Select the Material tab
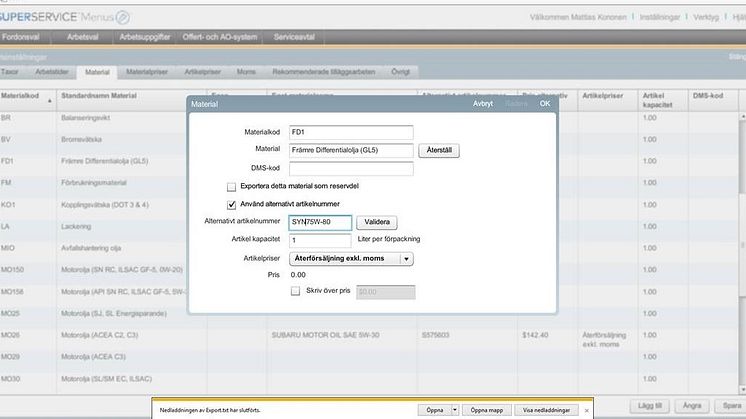Image resolution: width=746 pixels, height=419 pixels. coord(97,72)
